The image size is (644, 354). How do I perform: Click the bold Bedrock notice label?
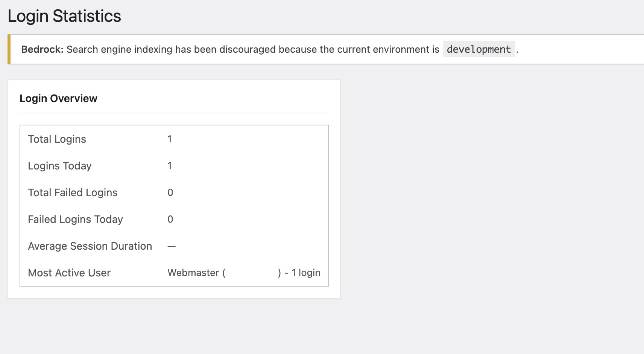[x=42, y=49]
